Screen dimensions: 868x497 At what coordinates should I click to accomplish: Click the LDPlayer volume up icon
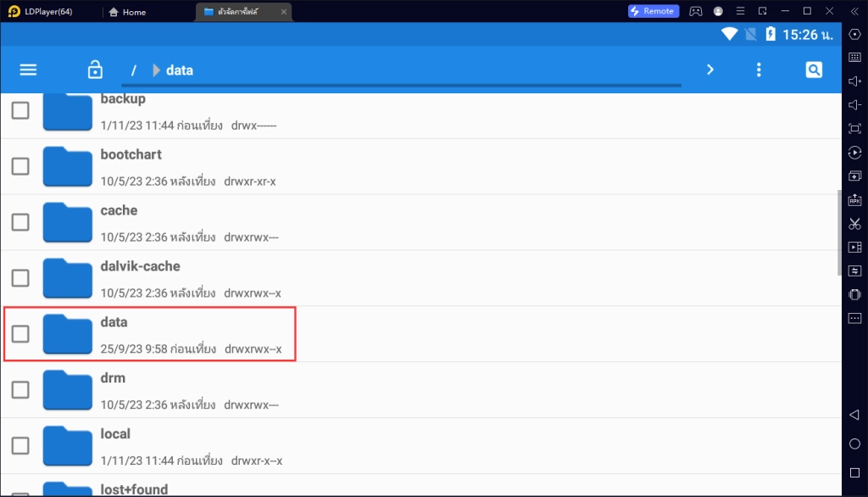coord(854,81)
